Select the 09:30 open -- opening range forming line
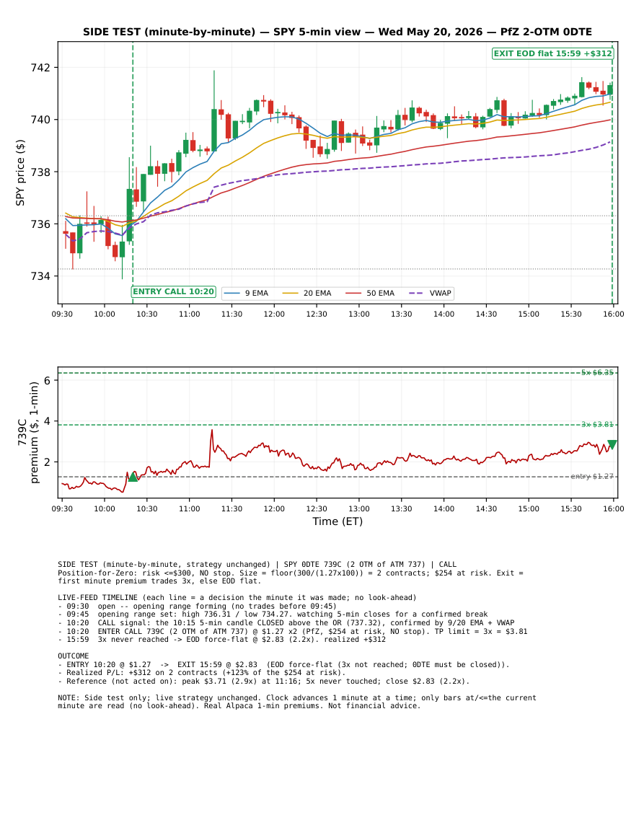 tap(197, 606)
